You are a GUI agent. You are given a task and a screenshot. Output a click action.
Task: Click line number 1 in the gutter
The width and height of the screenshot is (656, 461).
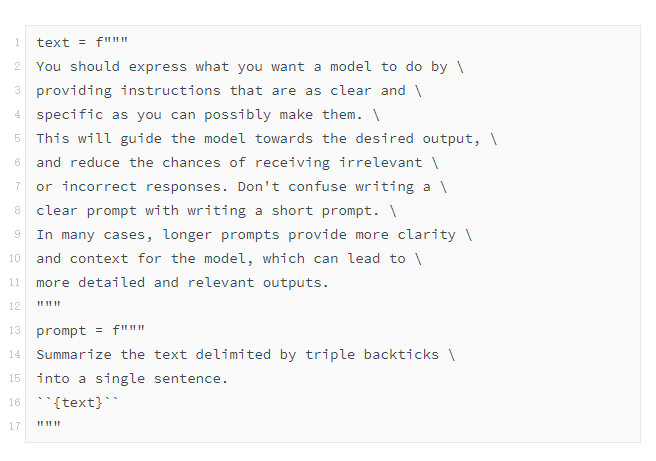coord(17,43)
